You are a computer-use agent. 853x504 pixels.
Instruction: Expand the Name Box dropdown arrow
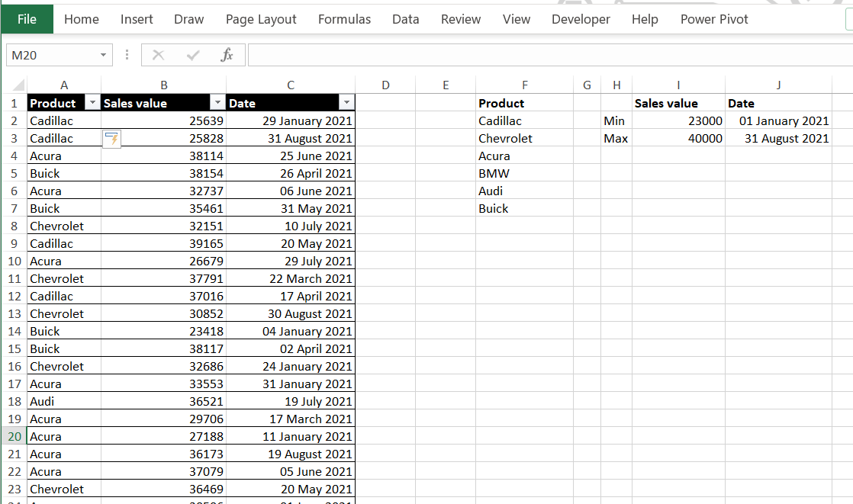pyautogui.click(x=103, y=55)
